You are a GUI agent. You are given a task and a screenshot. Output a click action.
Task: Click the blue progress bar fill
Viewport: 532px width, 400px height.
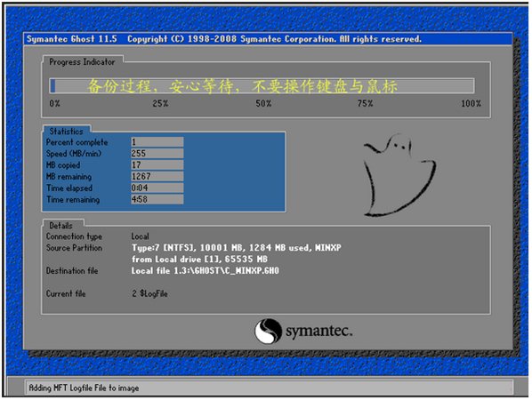click(x=52, y=85)
